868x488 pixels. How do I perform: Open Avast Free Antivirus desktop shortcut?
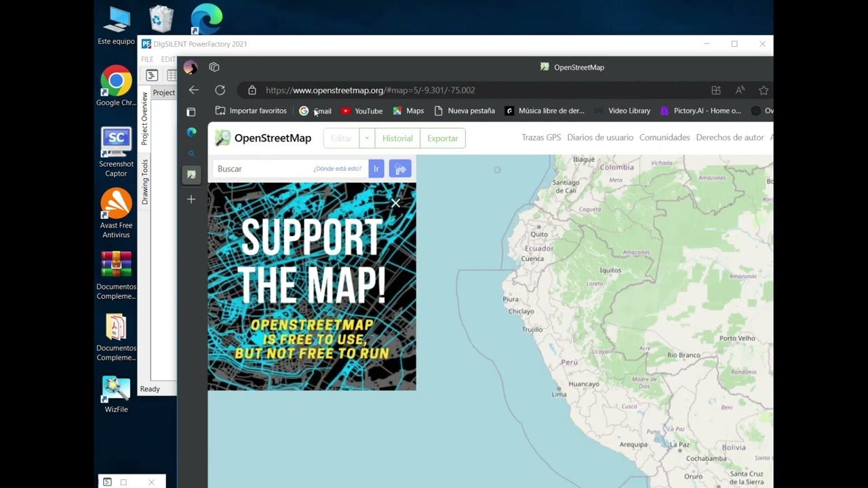116,213
